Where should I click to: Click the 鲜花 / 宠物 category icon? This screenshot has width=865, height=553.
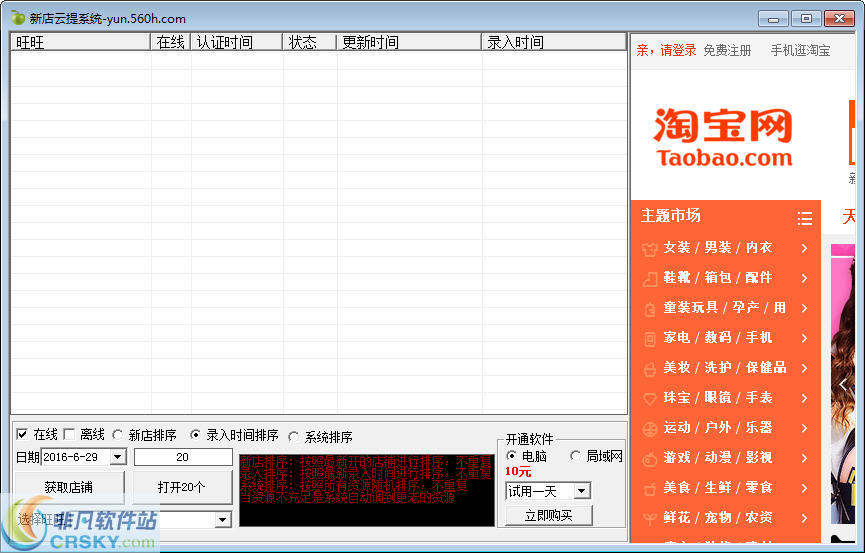tap(650, 518)
